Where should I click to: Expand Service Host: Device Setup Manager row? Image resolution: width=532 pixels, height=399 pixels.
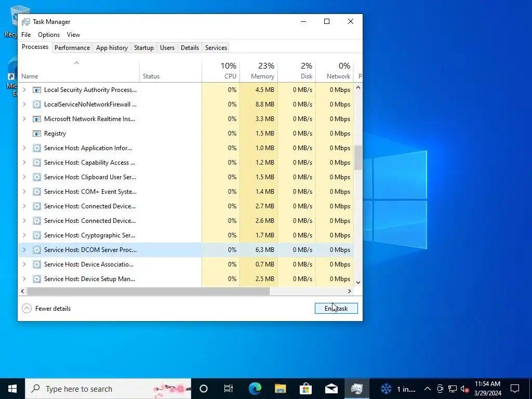click(x=24, y=279)
